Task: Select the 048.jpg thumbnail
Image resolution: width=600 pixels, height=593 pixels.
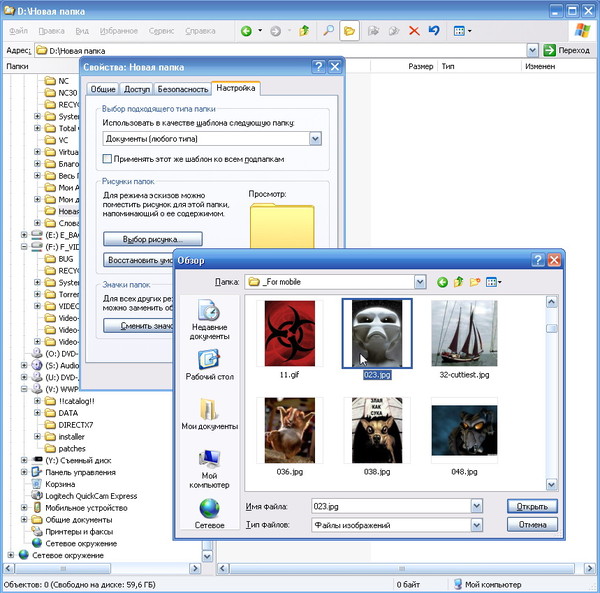Action: click(x=464, y=430)
